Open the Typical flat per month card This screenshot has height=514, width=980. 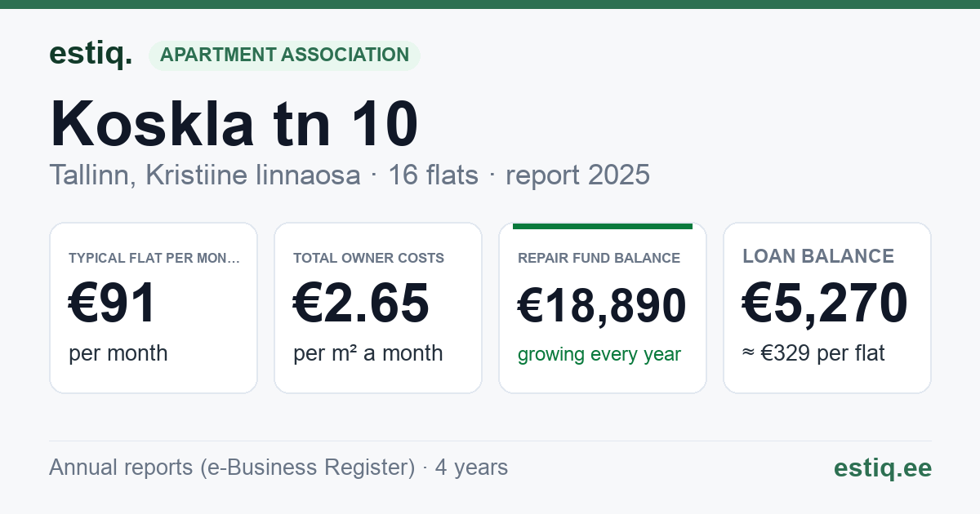[x=154, y=308]
